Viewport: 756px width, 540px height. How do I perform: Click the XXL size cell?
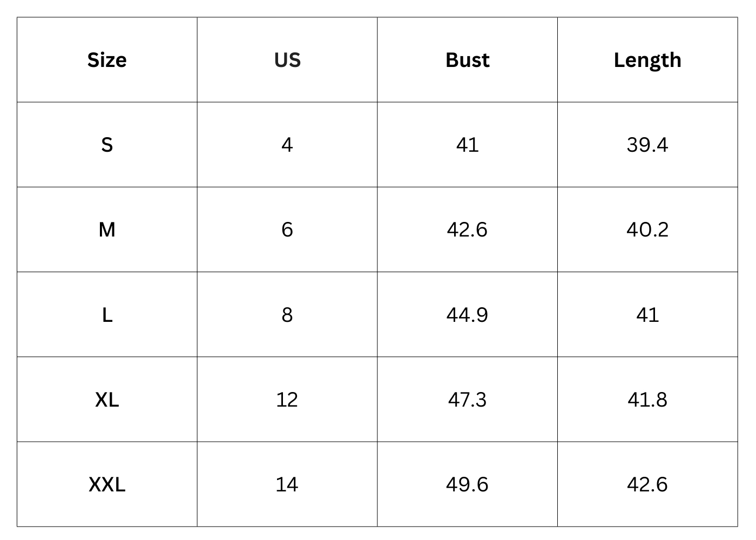coord(107,484)
